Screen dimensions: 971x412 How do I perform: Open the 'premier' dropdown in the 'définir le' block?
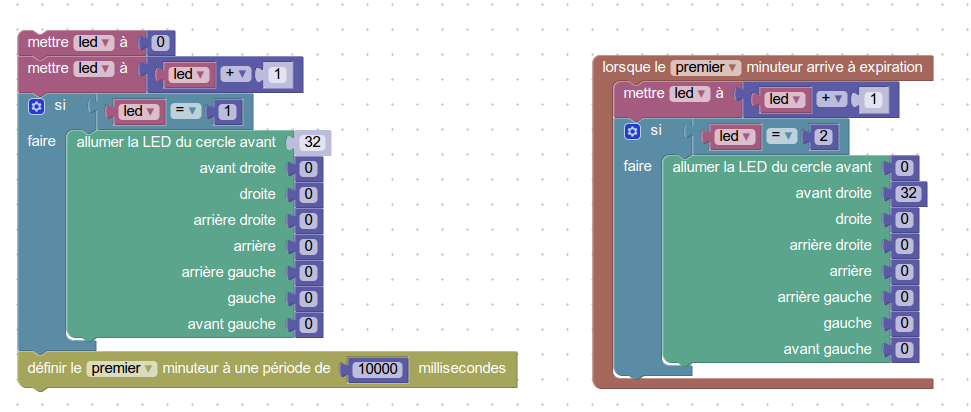coord(122,369)
